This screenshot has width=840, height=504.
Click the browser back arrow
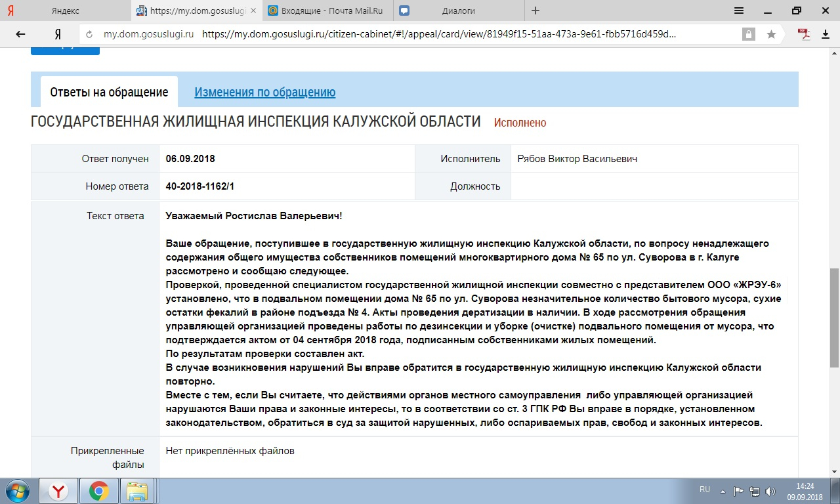[x=20, y=34]
